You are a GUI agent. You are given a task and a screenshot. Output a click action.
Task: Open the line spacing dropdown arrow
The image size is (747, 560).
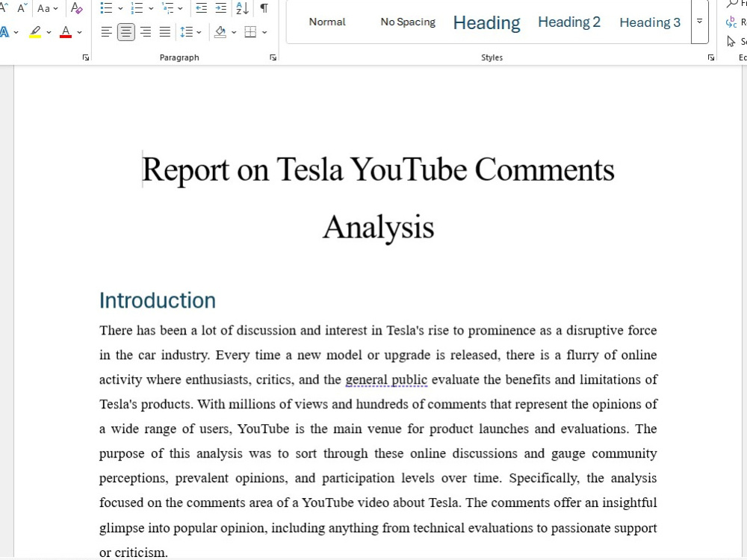coord(199,32)
